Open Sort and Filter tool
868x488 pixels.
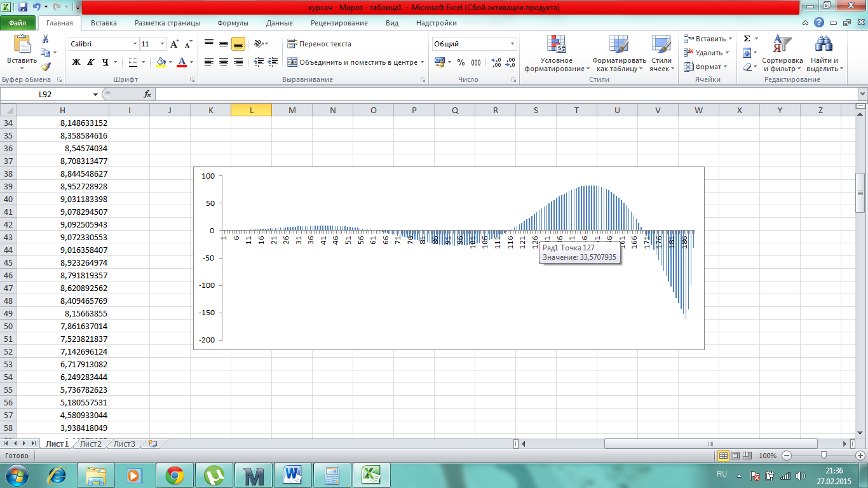tap(782, 54)
